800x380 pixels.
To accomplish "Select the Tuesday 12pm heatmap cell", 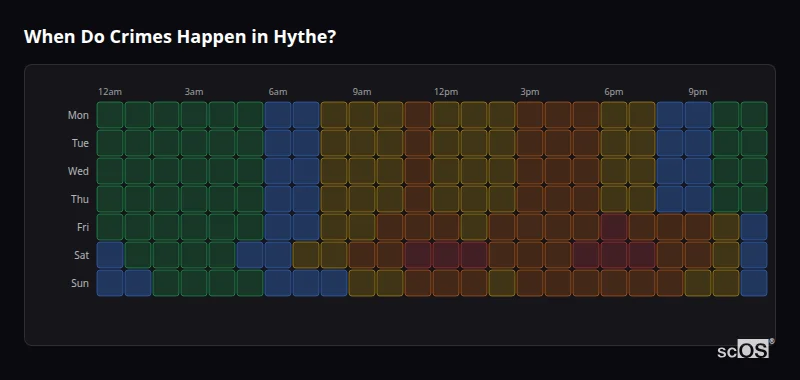I will [x=446, y=143].
